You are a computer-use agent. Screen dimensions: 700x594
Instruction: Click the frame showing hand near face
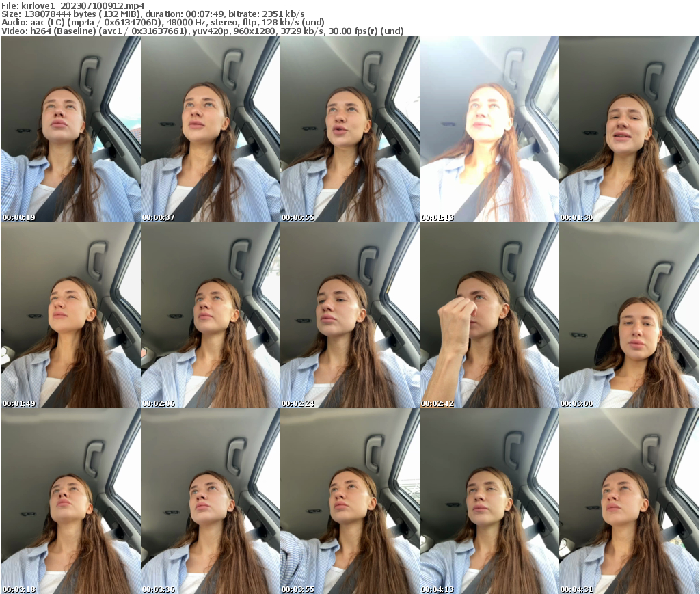point(490,313)
